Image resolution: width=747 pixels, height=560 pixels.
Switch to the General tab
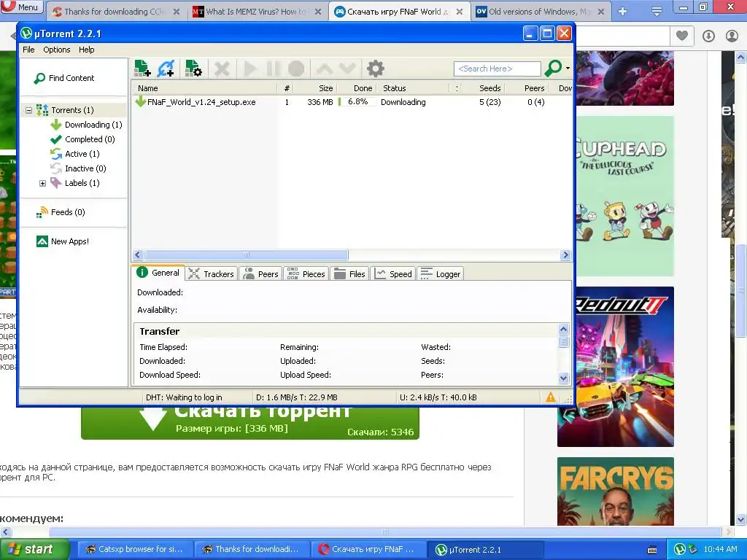coord(158,273)
